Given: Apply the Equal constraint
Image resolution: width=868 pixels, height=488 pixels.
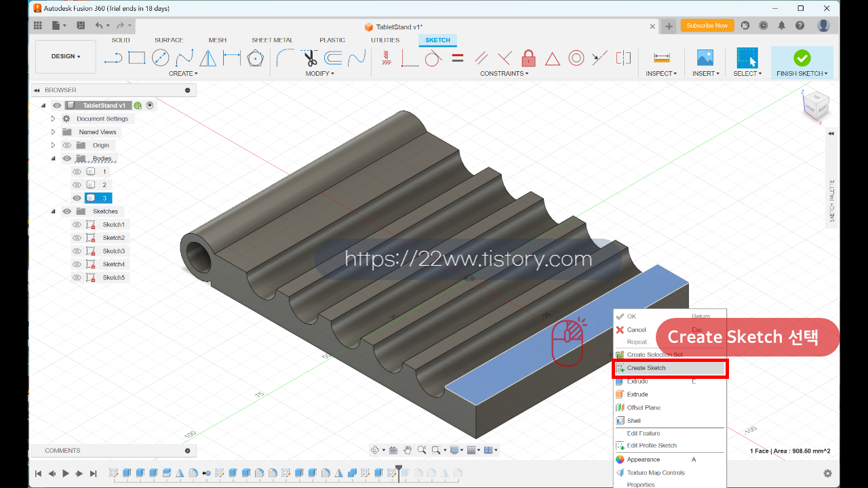Looking at the screenshot, I should (458, 58).
